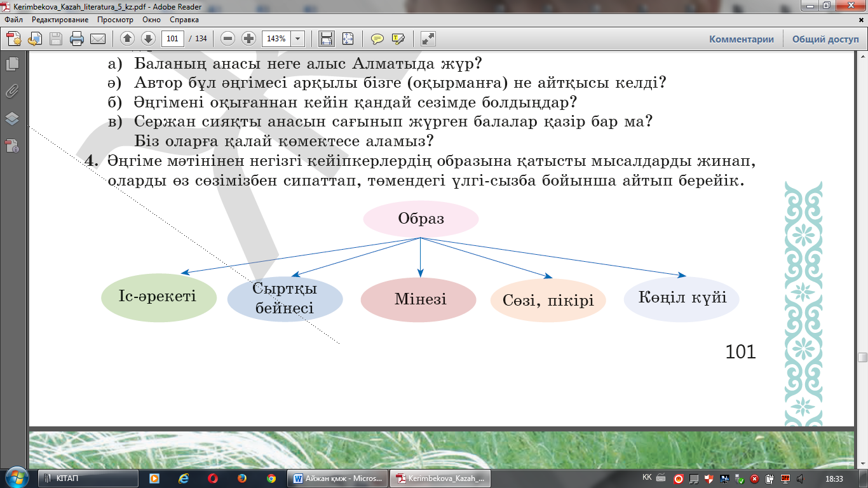Open the Windows Start menu

(x=15, y=477)
